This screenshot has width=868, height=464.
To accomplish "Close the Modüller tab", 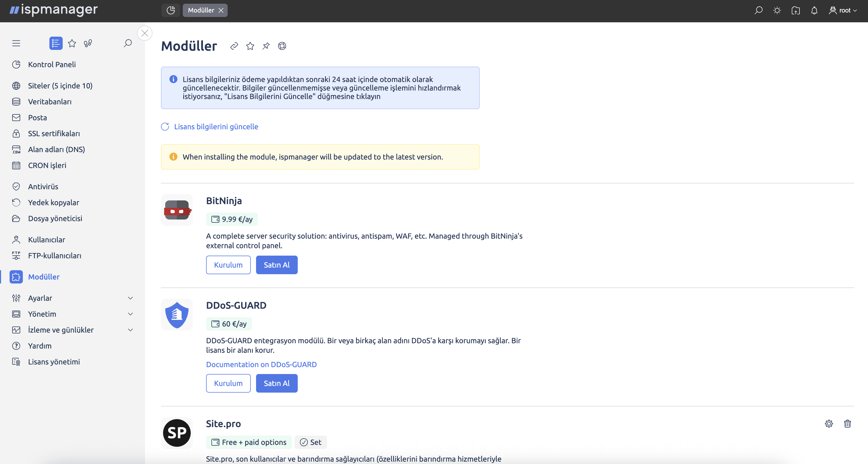I will click(x=221, y=10).
